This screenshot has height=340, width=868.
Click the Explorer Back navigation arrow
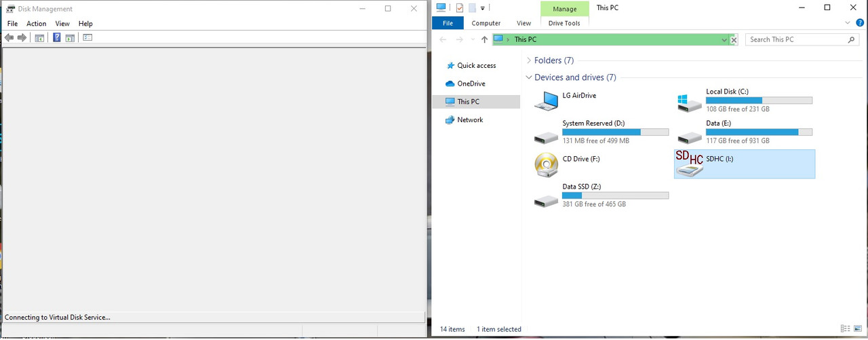point(443,39)
